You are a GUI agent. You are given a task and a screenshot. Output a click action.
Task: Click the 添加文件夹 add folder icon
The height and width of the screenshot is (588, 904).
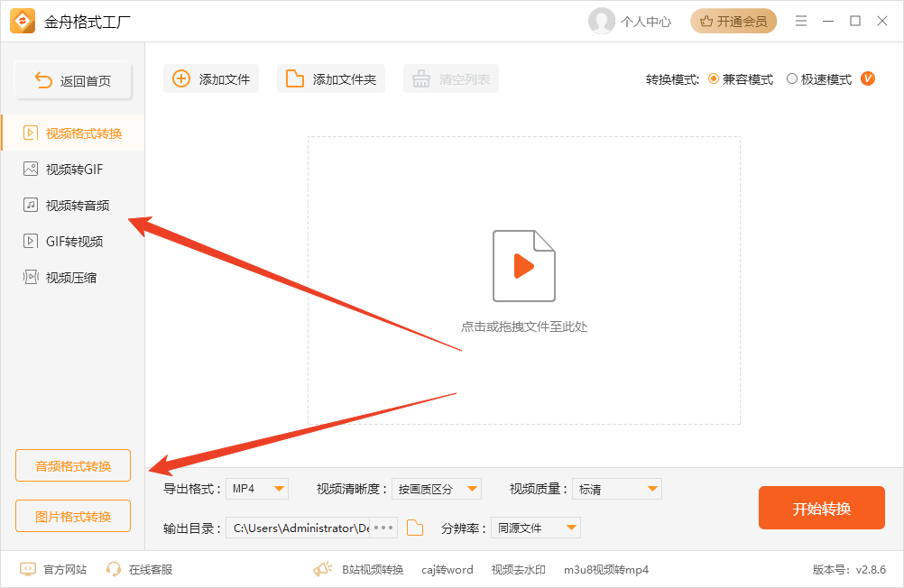pos(293,78)
